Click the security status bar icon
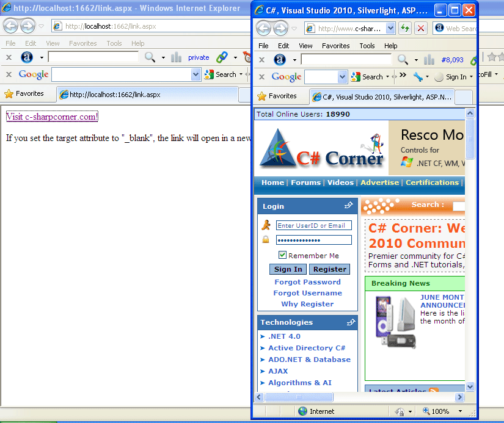504x423 pixels. (x=400, y=411)
